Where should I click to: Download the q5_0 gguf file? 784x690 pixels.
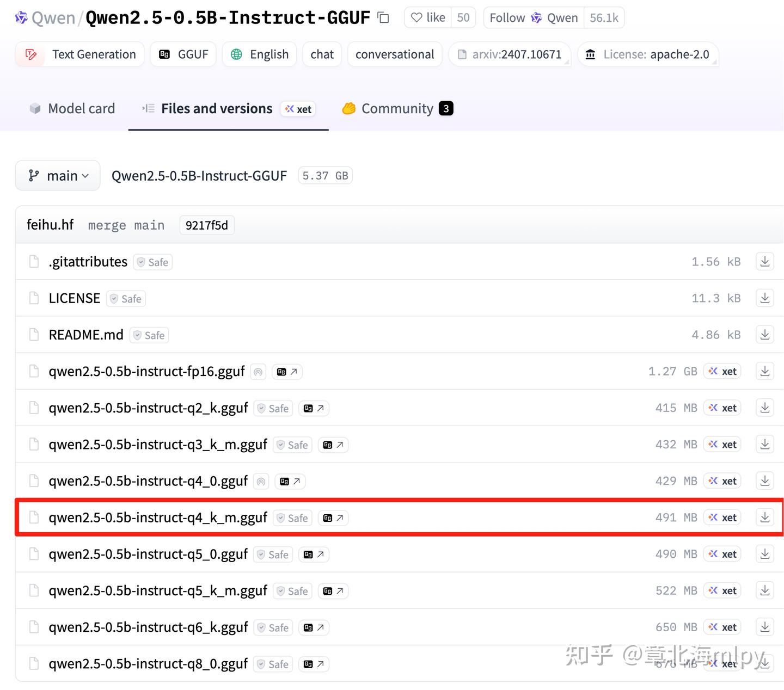click(765, 554)
